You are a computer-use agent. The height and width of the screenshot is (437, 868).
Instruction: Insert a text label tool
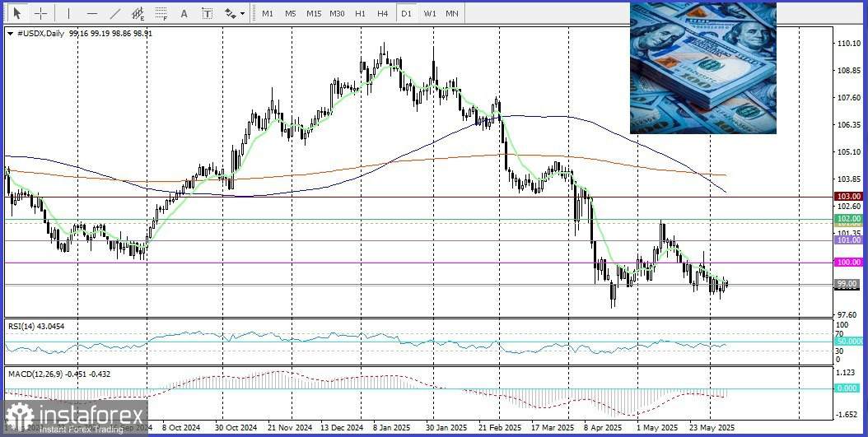click(x=207, y=13)
